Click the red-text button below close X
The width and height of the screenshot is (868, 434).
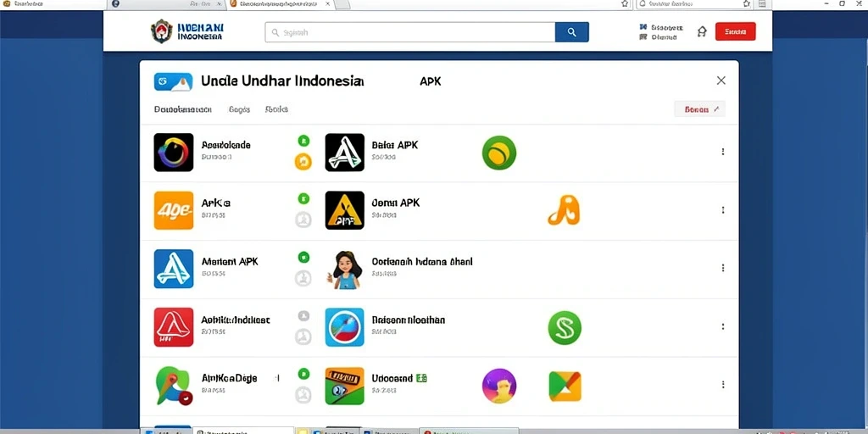coord(699,109)
